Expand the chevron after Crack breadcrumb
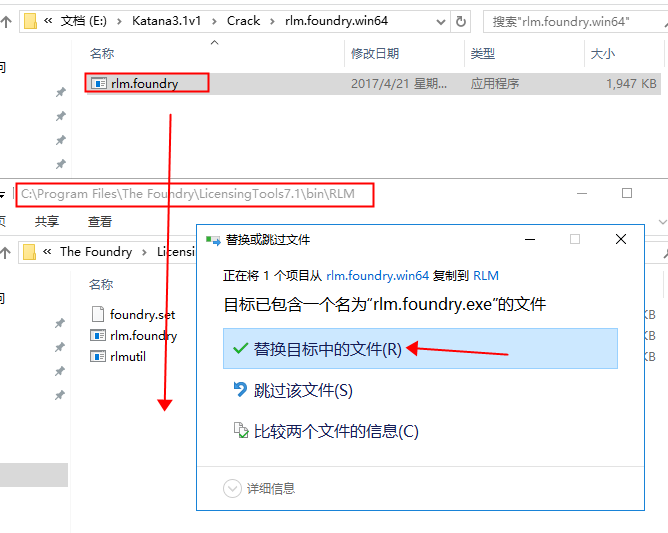This screenshot has height=533, width=668. point(272,21)
